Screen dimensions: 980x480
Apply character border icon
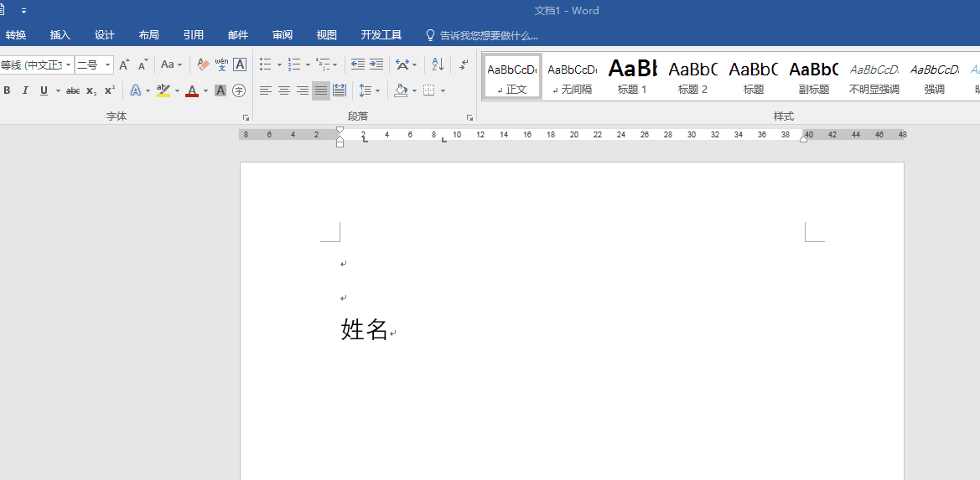click(240, 65)
